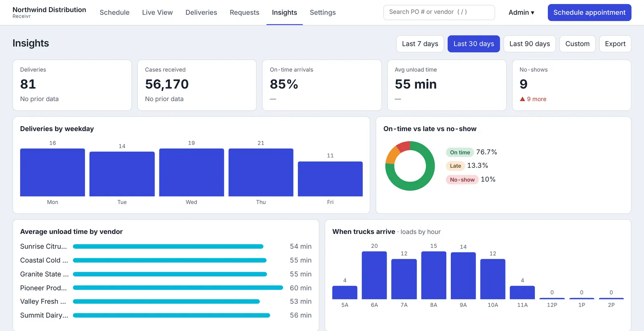
Task: Click the Summit Dairy vendor name
Action: [44, 315]
